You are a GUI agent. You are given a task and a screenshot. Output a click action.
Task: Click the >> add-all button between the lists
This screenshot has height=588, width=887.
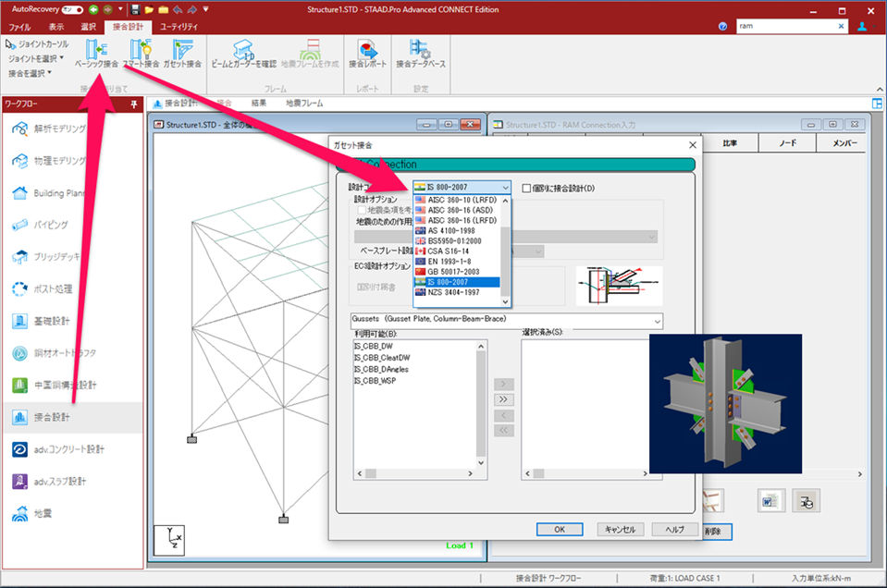503,399
